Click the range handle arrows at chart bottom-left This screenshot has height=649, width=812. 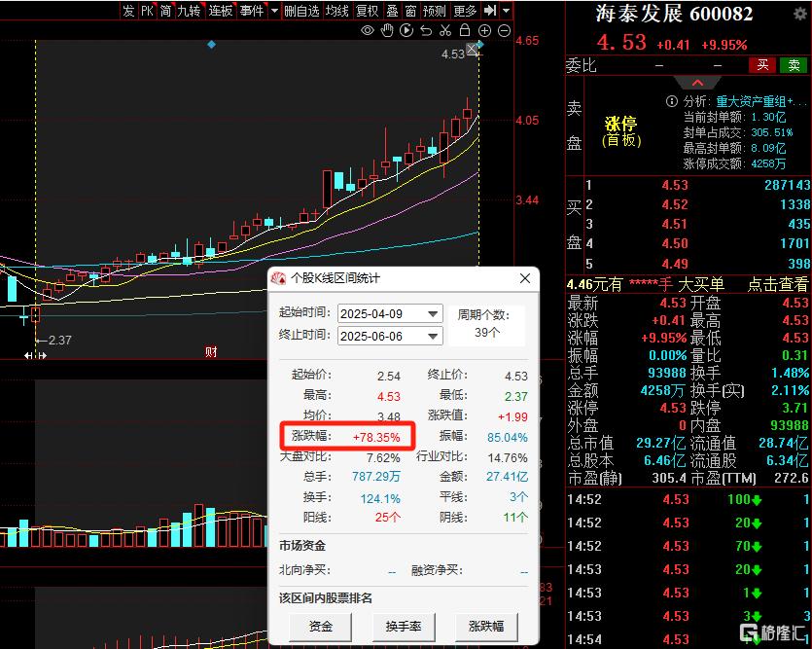pos(35,356)
